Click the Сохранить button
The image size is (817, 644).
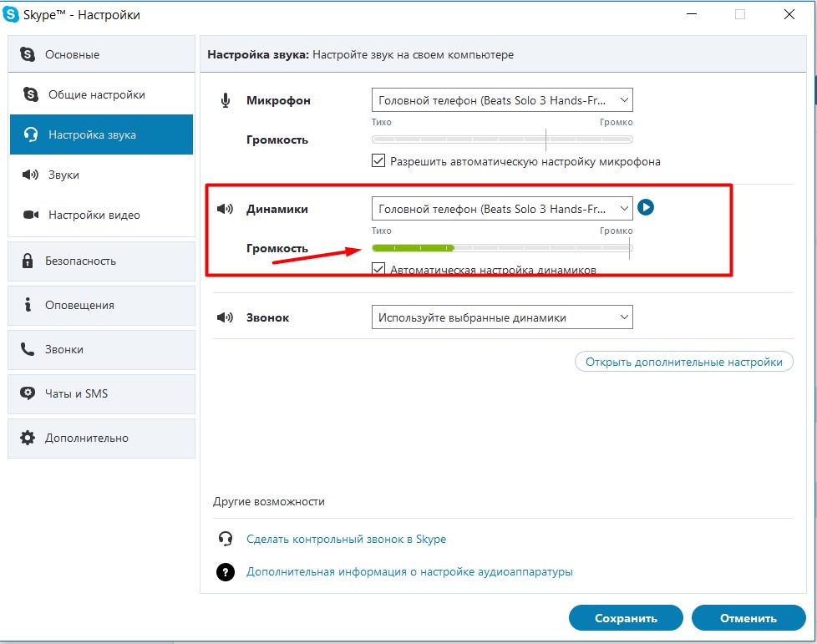pyautogui.click(x=626, y=618)
